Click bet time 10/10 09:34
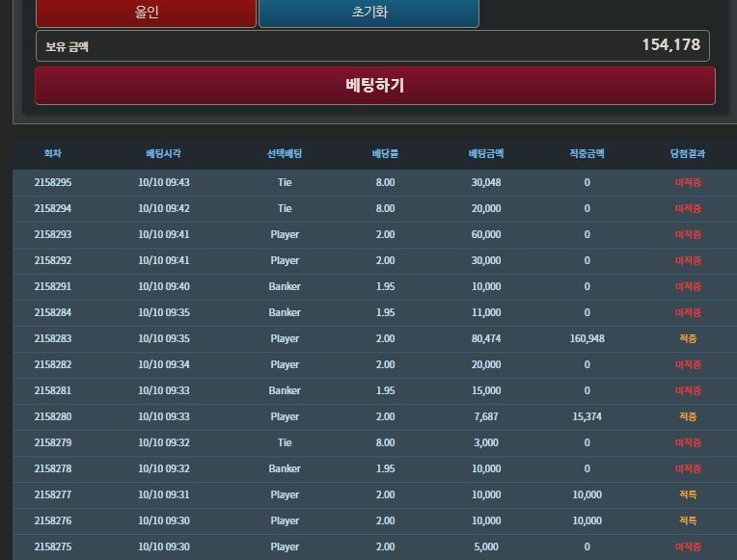The height and width of the screenshot is (560, 737). 164,364
